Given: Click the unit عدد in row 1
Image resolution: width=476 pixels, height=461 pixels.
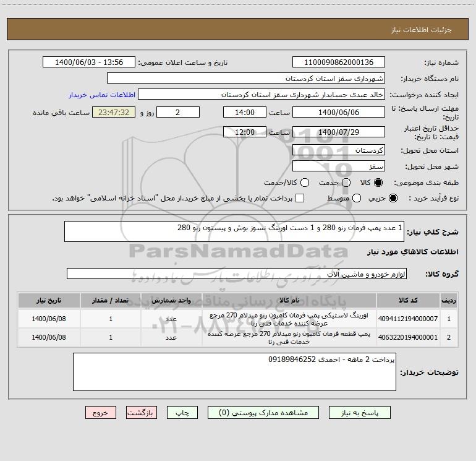Looking at the screenshot, I should coord(171,319).
